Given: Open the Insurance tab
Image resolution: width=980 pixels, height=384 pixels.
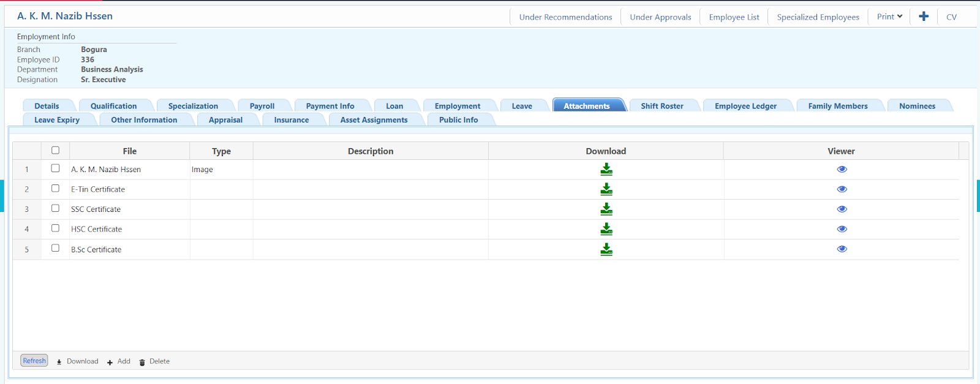Looking at the screenshot, I should pyautogui.click(x=292, y=120).
